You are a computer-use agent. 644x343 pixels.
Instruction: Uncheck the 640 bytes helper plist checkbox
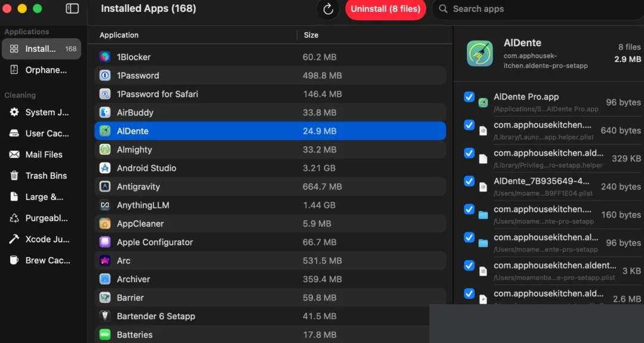click(469, 124)
